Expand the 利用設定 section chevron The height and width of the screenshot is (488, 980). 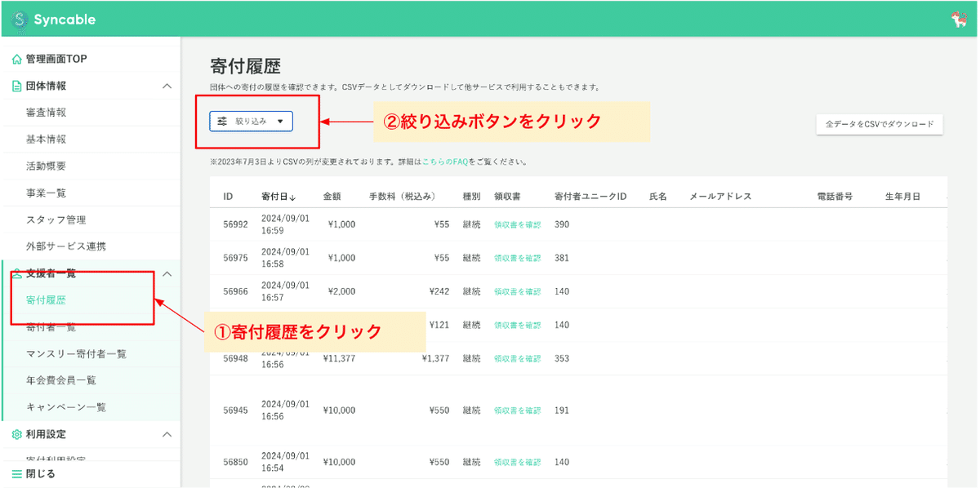coord(167,434)
